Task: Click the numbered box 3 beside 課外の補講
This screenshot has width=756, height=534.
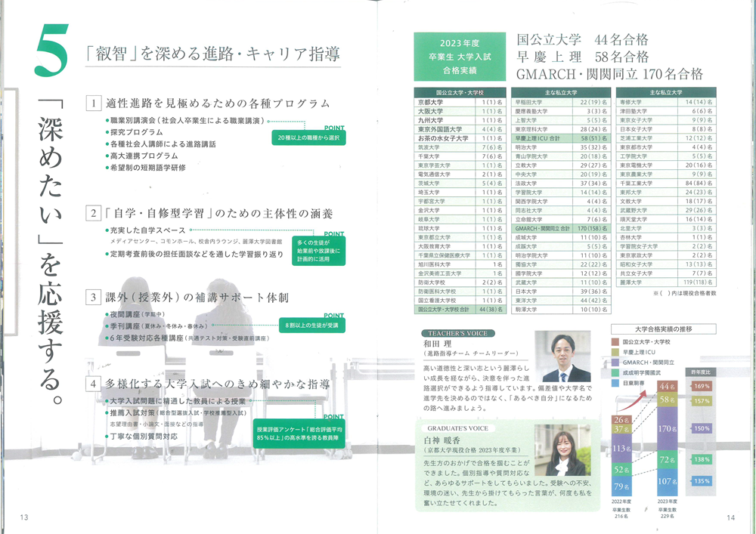Action: click(94, 297)
